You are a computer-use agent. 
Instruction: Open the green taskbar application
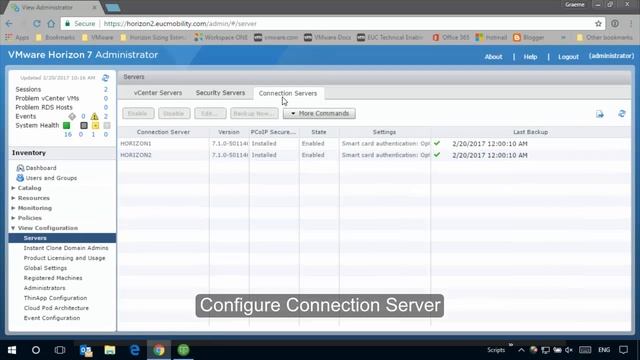click(183, 350)
